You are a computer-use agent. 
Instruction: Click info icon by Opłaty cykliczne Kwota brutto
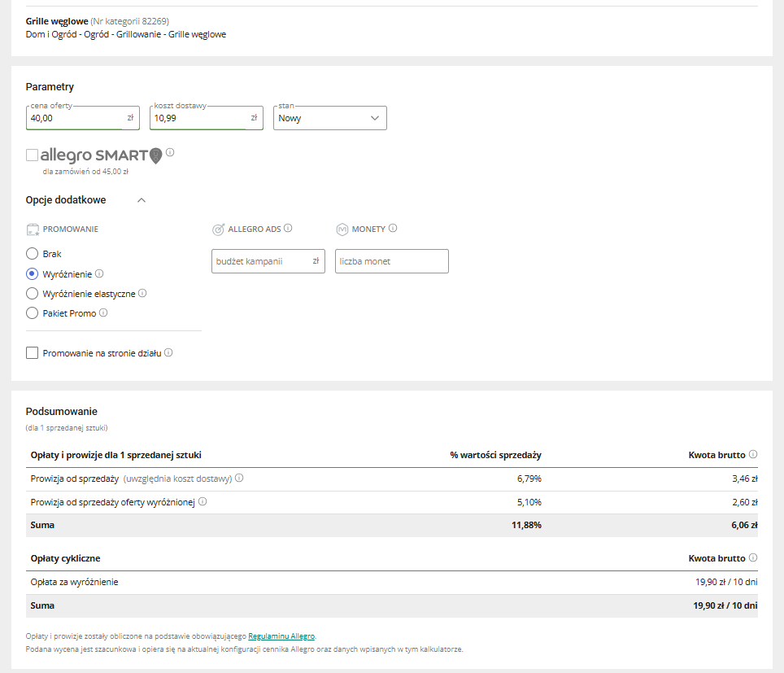753,557
